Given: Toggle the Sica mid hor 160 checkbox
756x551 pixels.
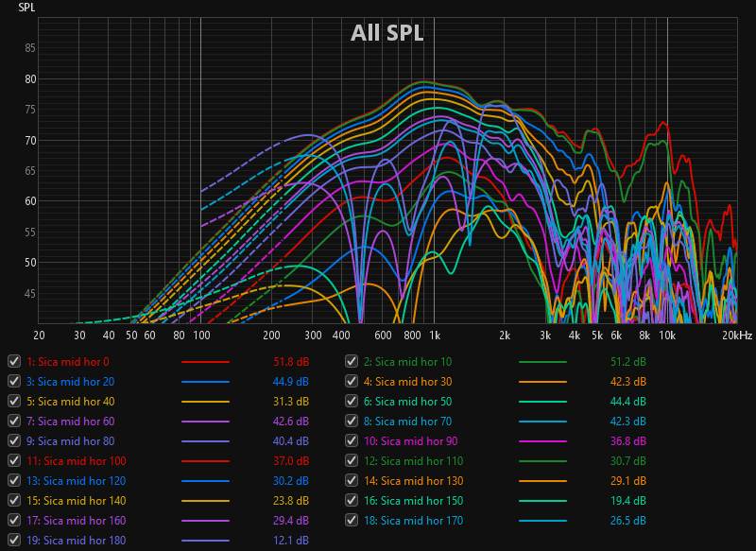Looking at the screenshot, I should pyautogui.click(x=14, y=520).
